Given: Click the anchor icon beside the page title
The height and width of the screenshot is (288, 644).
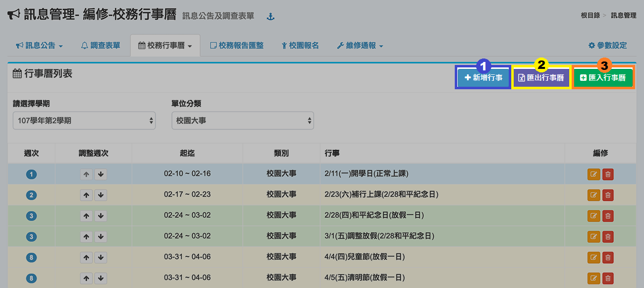Looking at the screenshot, I should click(270, 17).
